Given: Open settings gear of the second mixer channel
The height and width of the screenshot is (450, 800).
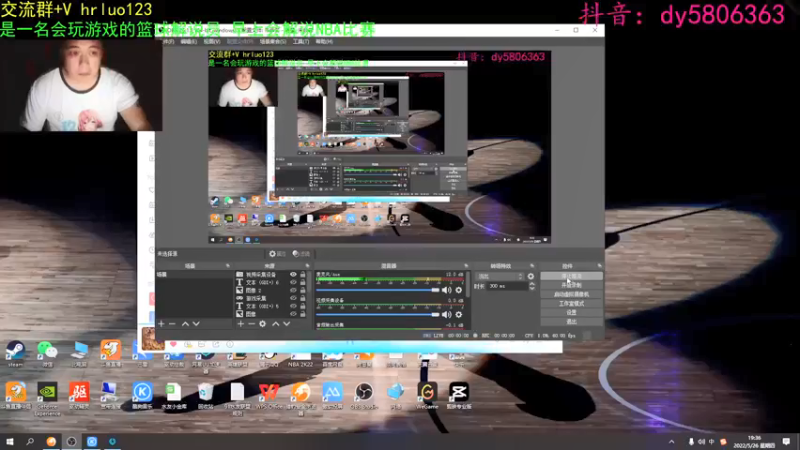Looking at the screenshot, I should coord(458,315).
